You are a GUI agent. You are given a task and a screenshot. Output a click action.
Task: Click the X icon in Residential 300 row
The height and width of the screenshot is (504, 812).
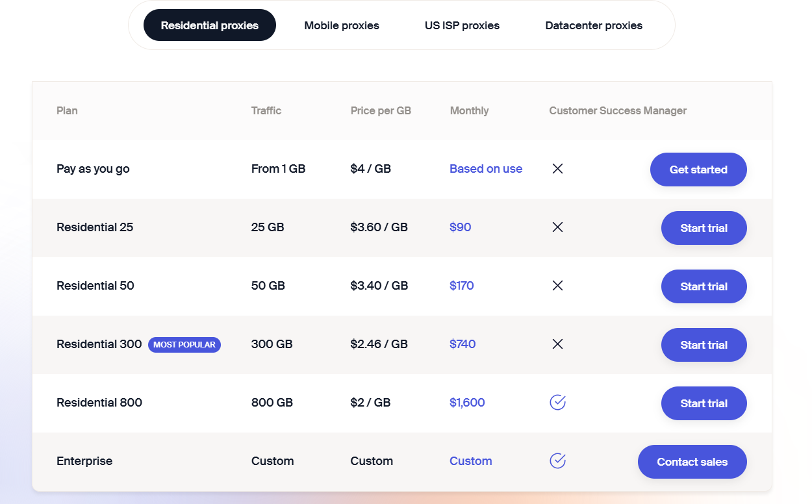coord(557,344)
